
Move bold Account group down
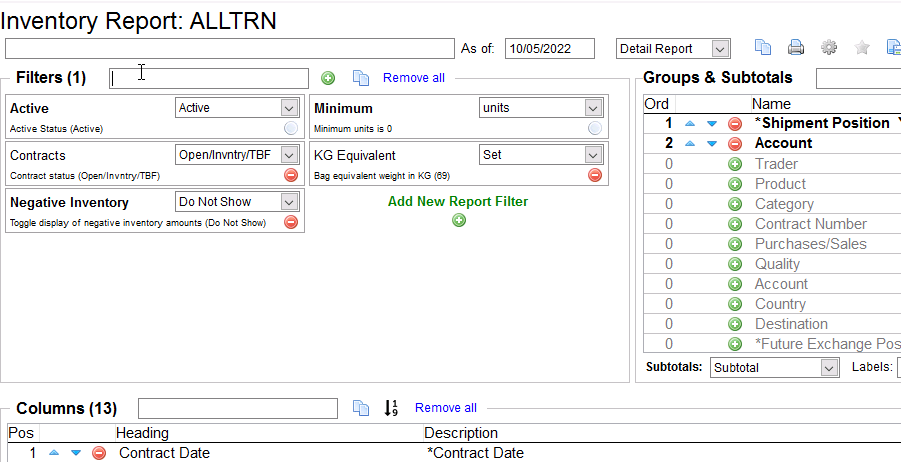(x=712, y=144)
